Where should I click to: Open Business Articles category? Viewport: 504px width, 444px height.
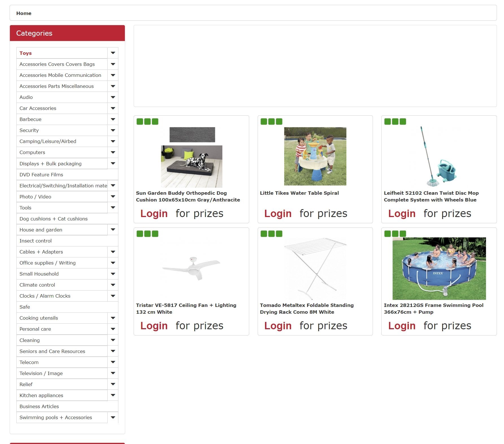pos(67,406)
